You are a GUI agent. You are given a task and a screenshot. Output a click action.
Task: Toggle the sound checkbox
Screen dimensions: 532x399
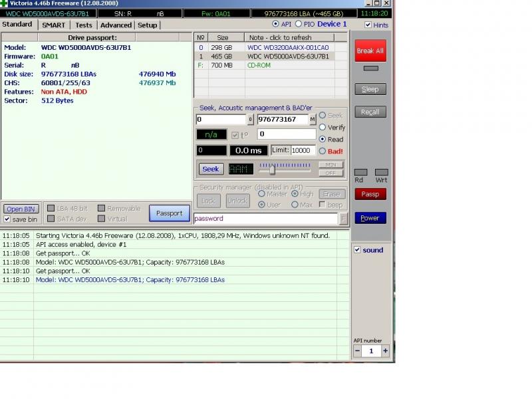(x=357, y=250)
